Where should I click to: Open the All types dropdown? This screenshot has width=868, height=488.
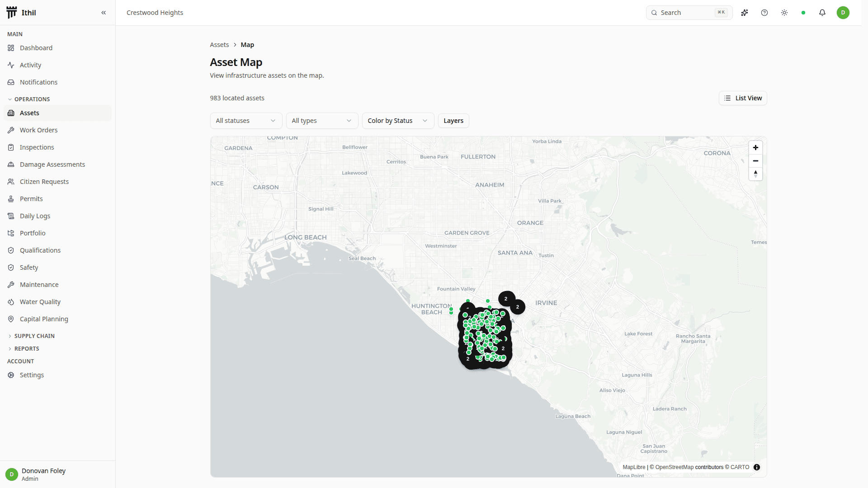[322, 121]
